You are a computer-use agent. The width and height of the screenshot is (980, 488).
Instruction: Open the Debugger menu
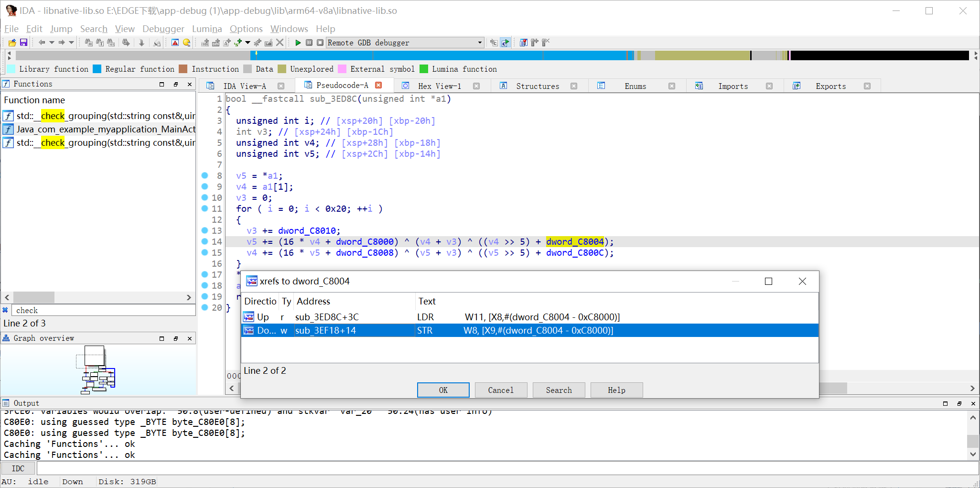[x=163, y=29]
